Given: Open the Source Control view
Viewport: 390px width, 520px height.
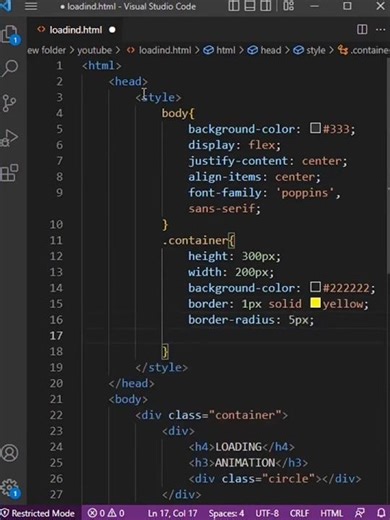Looking at the screenshot, I should tap(9, 103).
